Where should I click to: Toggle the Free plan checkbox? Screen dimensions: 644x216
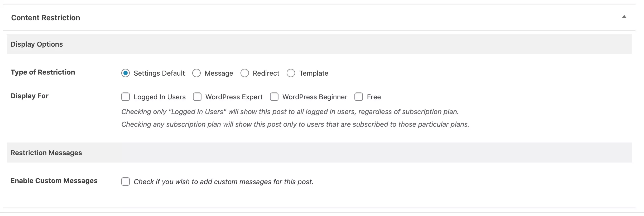point(359,97)
